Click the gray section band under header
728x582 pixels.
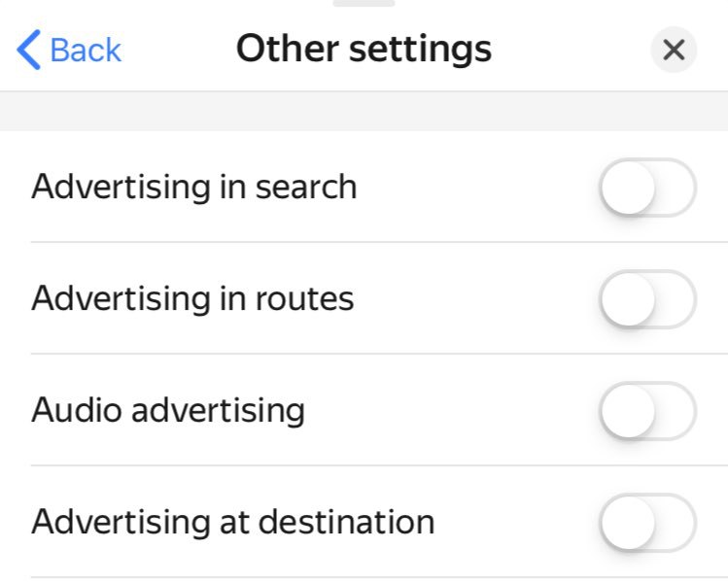click(x=364, y=112)
